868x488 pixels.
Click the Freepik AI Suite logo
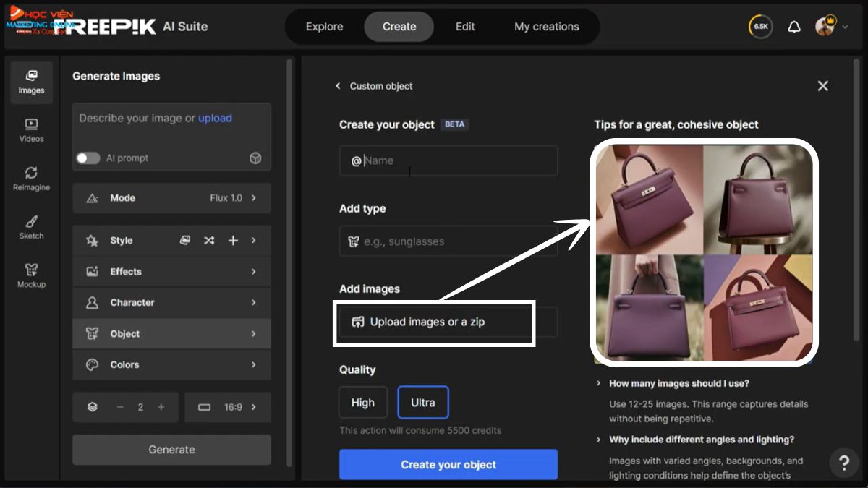pos(132,26)
